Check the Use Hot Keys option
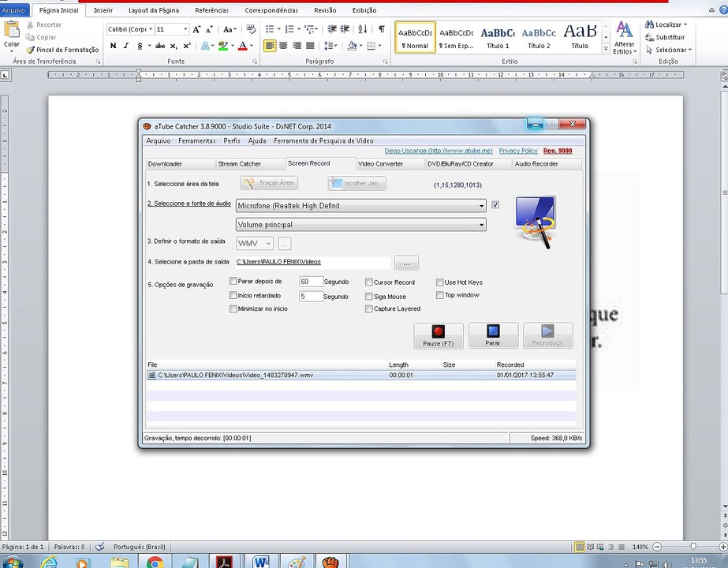Screen dimensions: 728x568 (439, 282)
